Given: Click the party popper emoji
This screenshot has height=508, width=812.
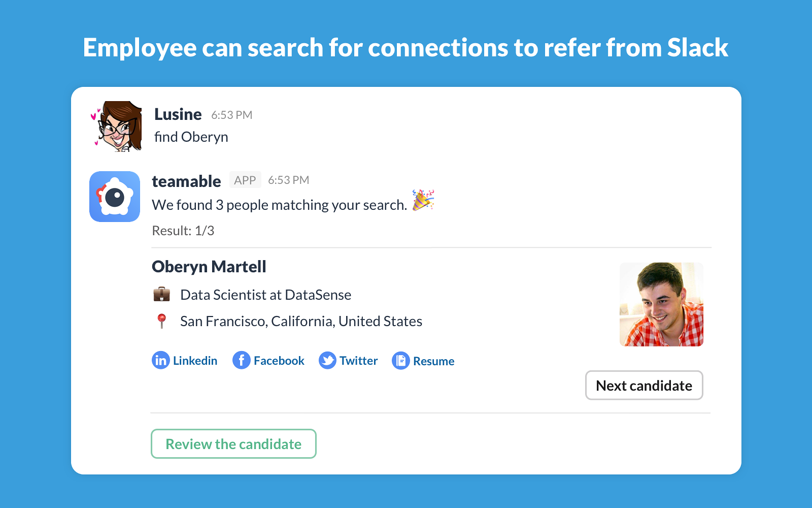Looking at the screenshot, I should [x=423, y=200].
